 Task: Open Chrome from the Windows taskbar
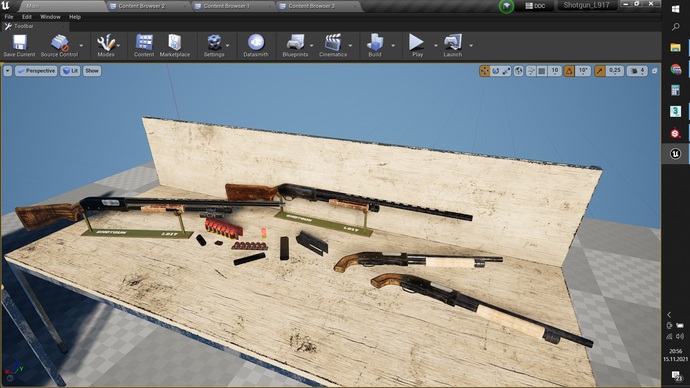click(675, 69)
